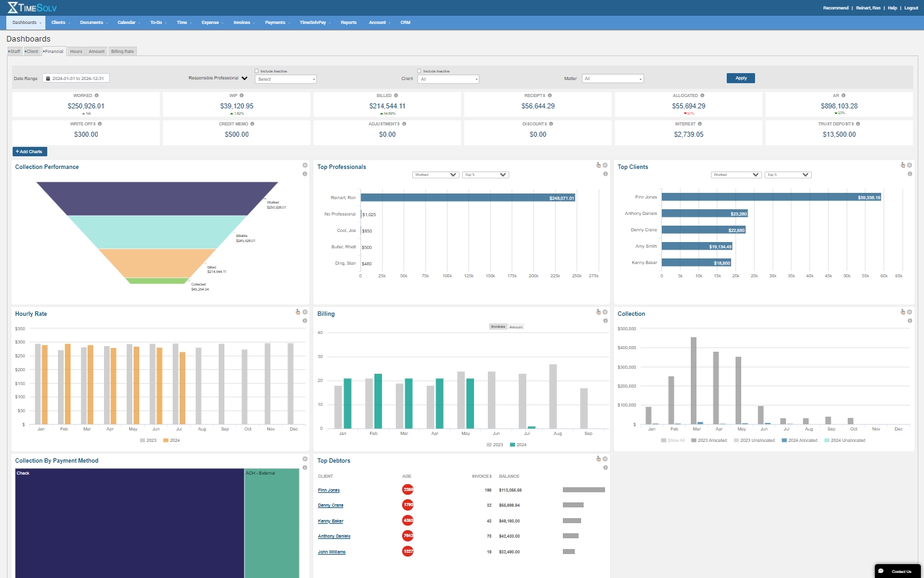Open Top Clients chart settings gear
The width and height of the screenshot is (924, 578).
click(x=910, y=165)
